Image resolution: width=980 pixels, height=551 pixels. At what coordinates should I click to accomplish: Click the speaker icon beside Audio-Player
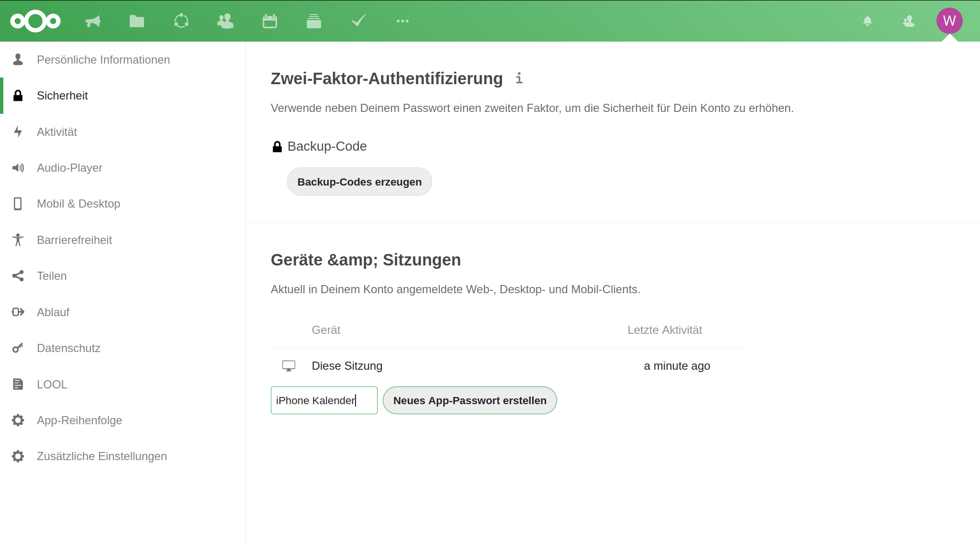18,168
